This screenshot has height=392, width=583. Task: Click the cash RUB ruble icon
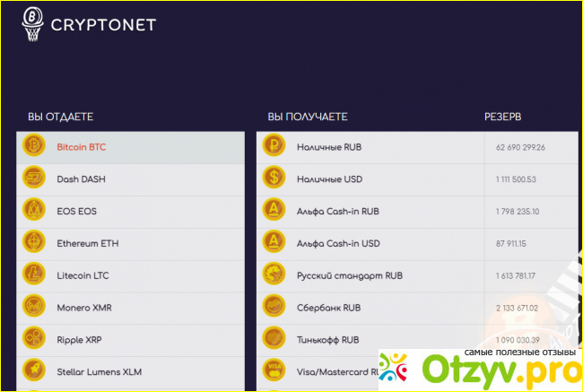[274, 146]
